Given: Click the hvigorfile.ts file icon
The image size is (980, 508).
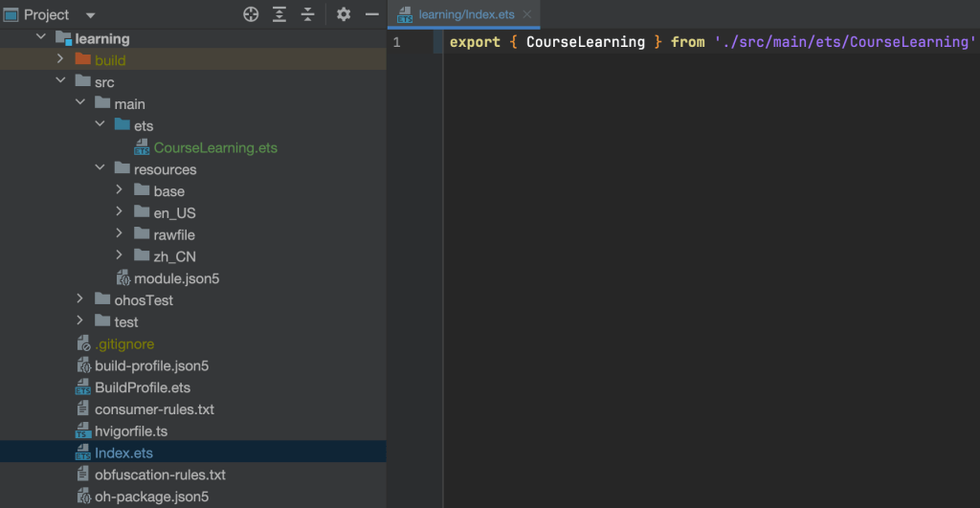Looking at the screenshot, I should (83, 431).
